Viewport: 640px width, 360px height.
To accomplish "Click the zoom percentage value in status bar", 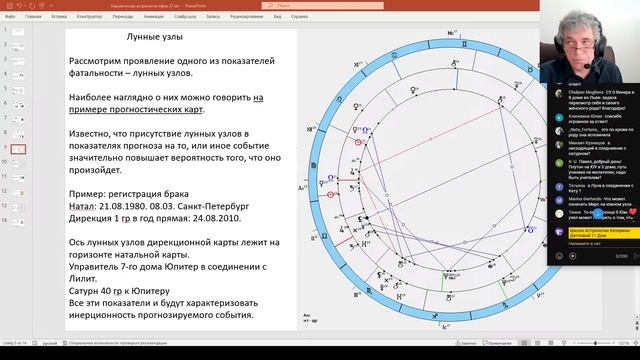I will coord(624,343).
